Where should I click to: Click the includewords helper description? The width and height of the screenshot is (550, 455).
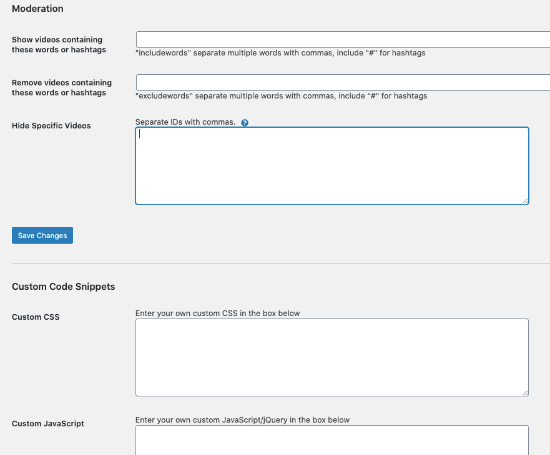pyautogui.click(x=281, y=53)
